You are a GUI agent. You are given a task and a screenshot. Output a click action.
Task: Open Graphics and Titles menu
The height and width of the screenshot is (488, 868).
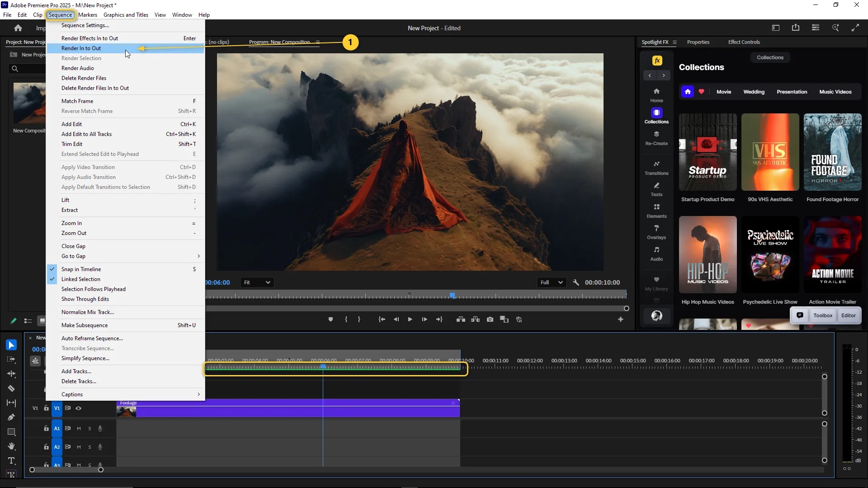click(126, 15)
